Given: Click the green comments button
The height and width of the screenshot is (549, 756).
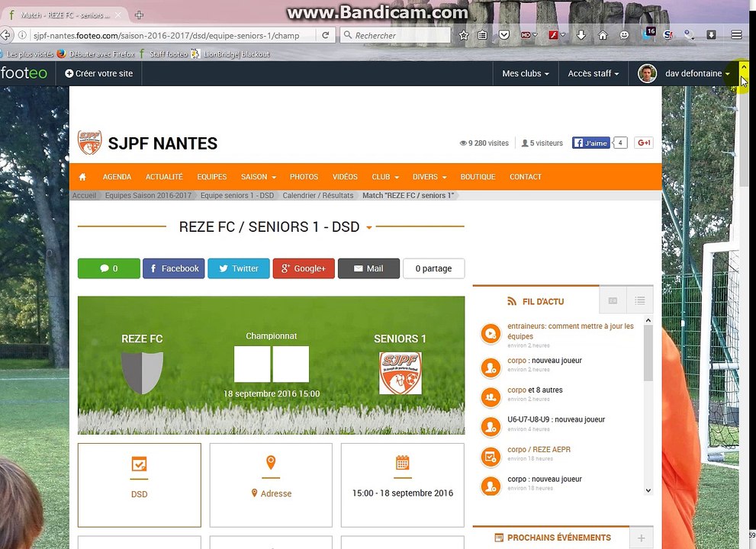Looking at the screenshot, I should click(109, 268).
